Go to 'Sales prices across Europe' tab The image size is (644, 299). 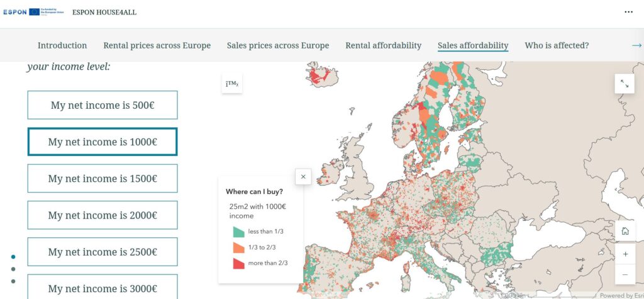(x=278, y=45)
